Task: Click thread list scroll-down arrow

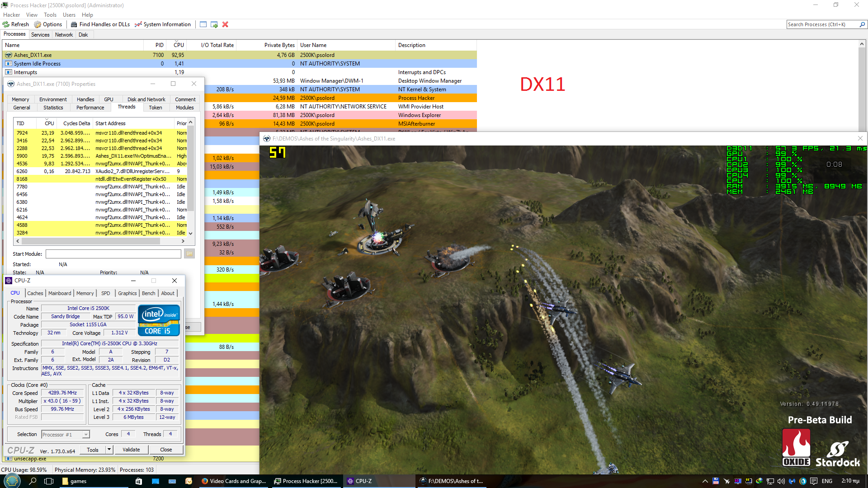Action: tap(191, 234)
